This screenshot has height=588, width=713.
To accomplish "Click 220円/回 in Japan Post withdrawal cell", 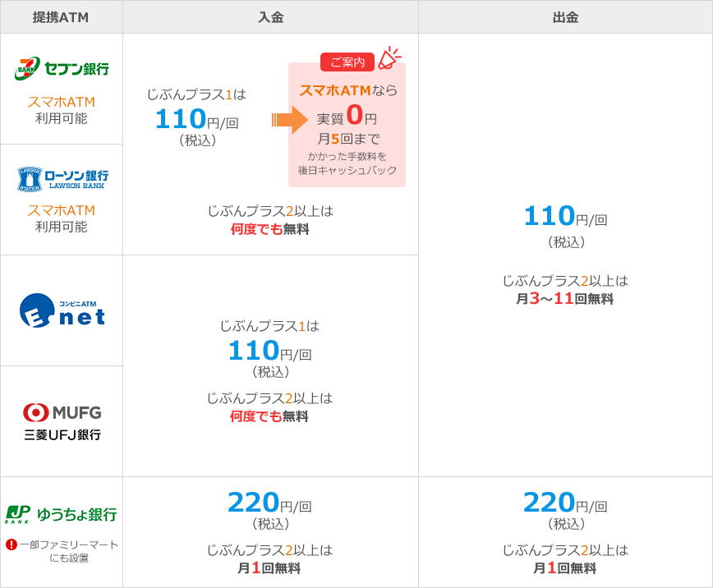I will pyautogui.click(x=565, y=503).
